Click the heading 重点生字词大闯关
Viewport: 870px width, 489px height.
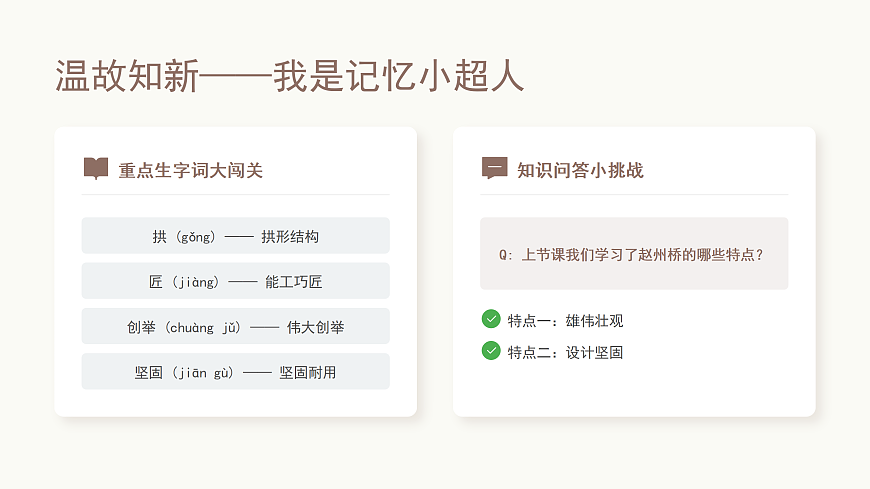[x=190, y=170]
